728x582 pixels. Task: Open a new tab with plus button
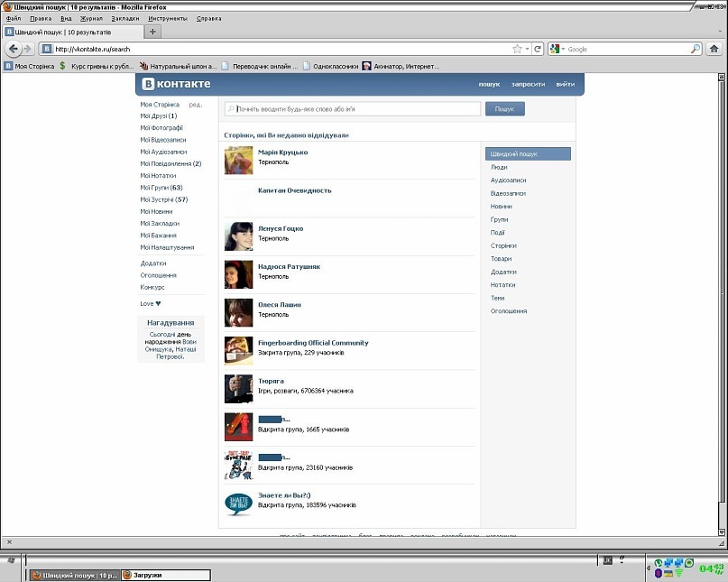(152, 32)
